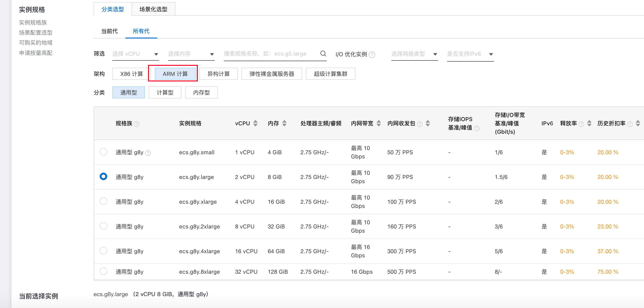The height and width of the screenshot is (308, 644).
Task: Select ecs.g8y.4xlarge radio button
Action: pyautogui.click(x=103, y=251)
